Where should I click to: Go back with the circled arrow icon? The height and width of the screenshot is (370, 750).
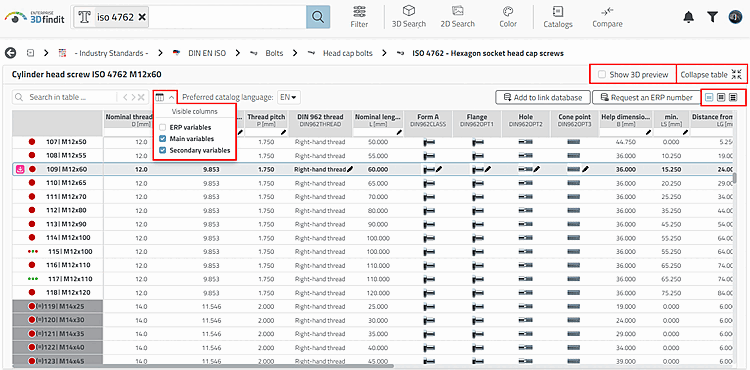pyautogui.click(x=10, y=53)
